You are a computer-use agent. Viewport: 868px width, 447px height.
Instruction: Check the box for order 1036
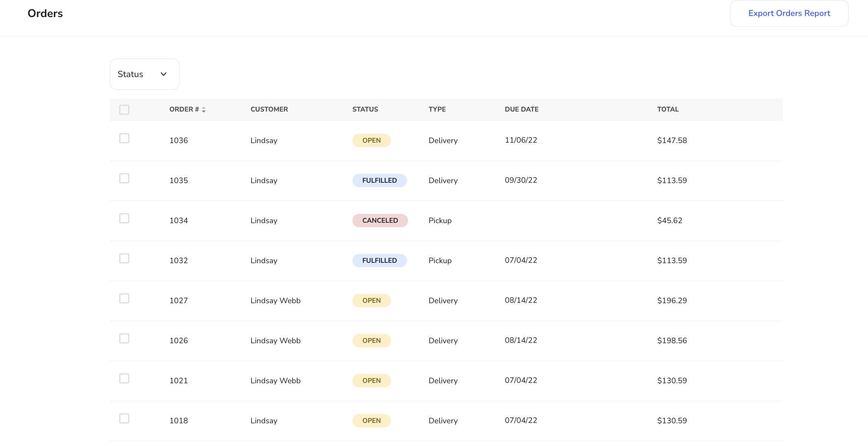click(x=124, y=138)
